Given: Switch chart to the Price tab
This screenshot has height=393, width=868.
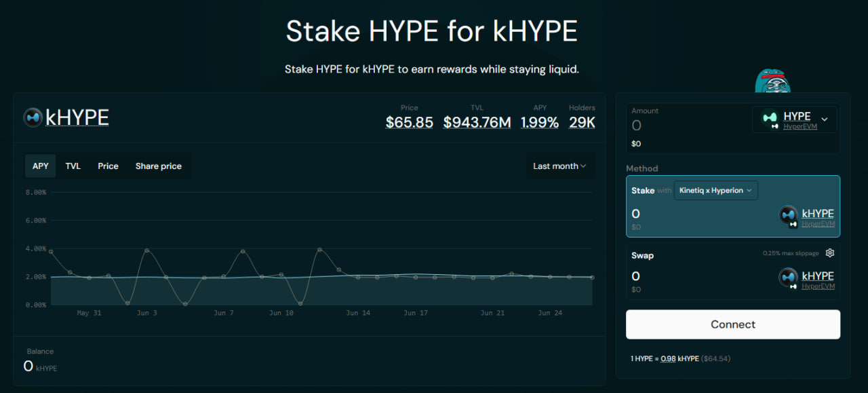Looking at the screenshot, I should 108,166.
